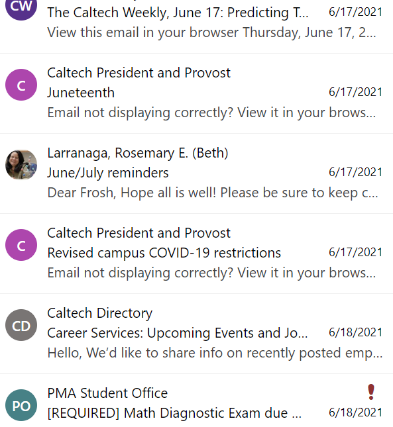This screenshot has height=427, width=393.
Task: Click the teal PO PMA Student Office avatar
Action: pos(21,405)
